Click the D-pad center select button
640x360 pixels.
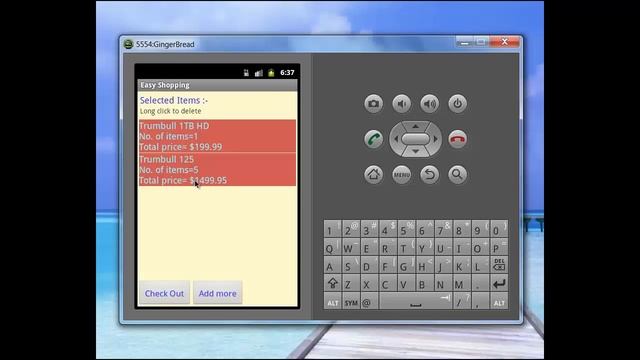pyautogui.click(x=416, y=139)
